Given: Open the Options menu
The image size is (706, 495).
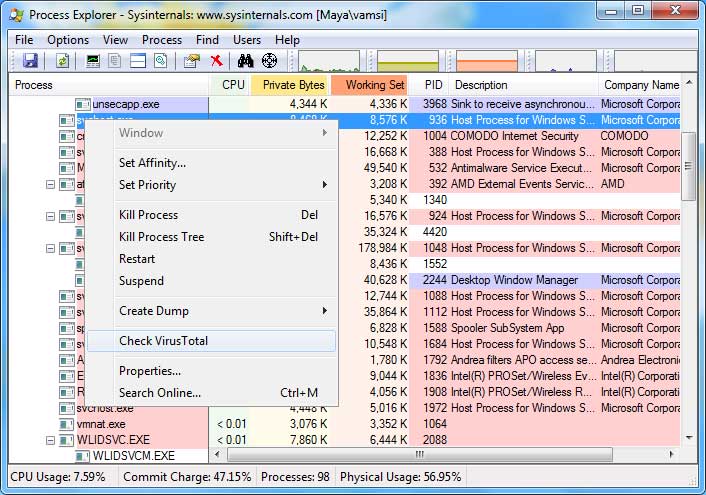Looking at the screenshot, I should 68,40.
